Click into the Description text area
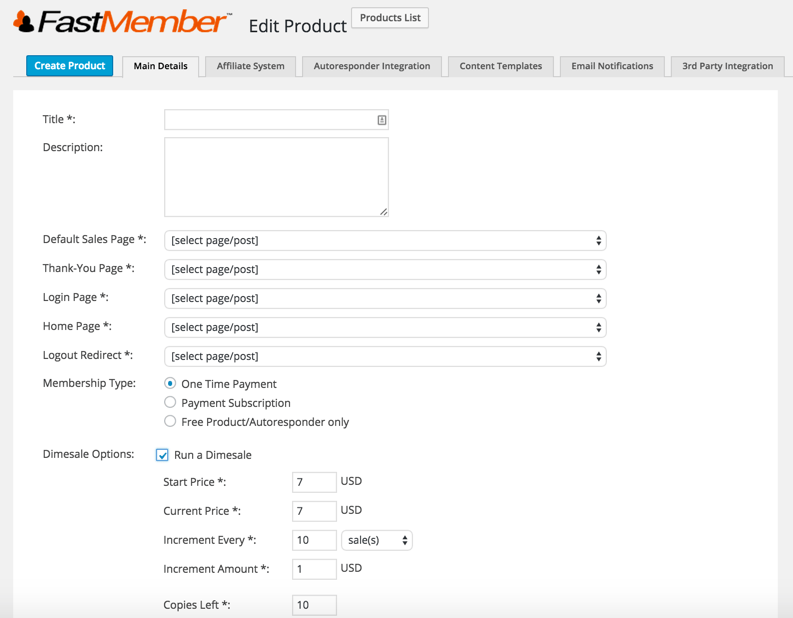The height and width of the screenshot is (618, 793). [276, 177]
